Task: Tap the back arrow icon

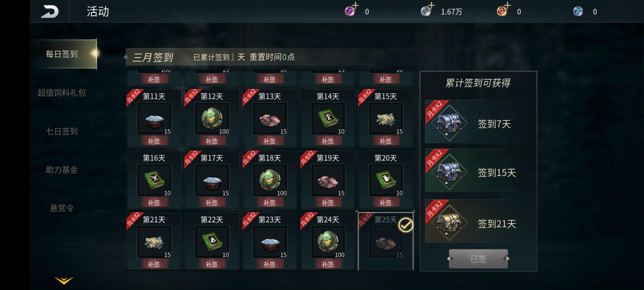Action: (x=50, y=12)
